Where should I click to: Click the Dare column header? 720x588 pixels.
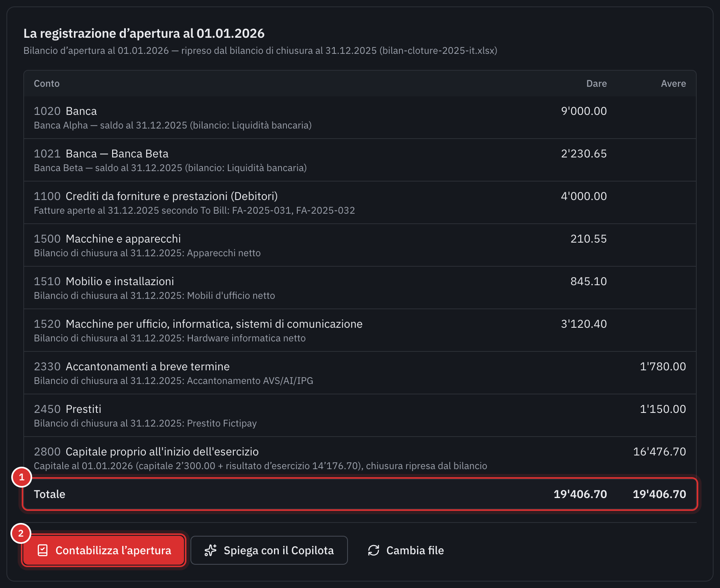pyautogui.click(x=597, y=84)
